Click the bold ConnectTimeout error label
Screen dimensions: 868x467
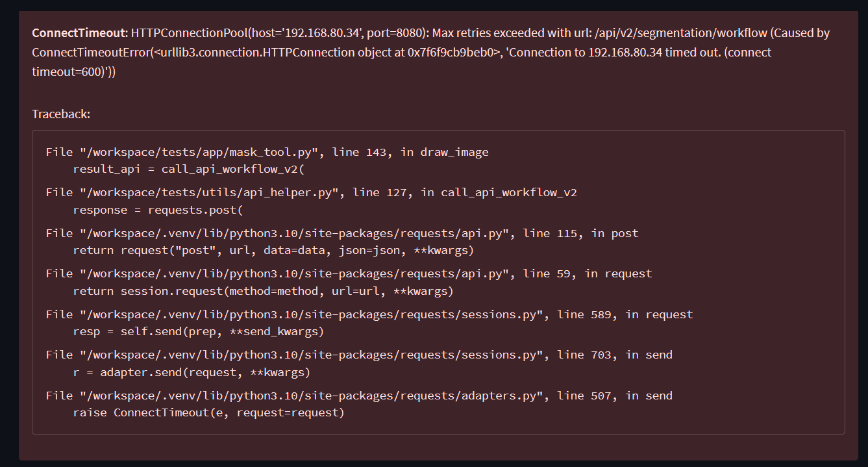coord(79,33)
